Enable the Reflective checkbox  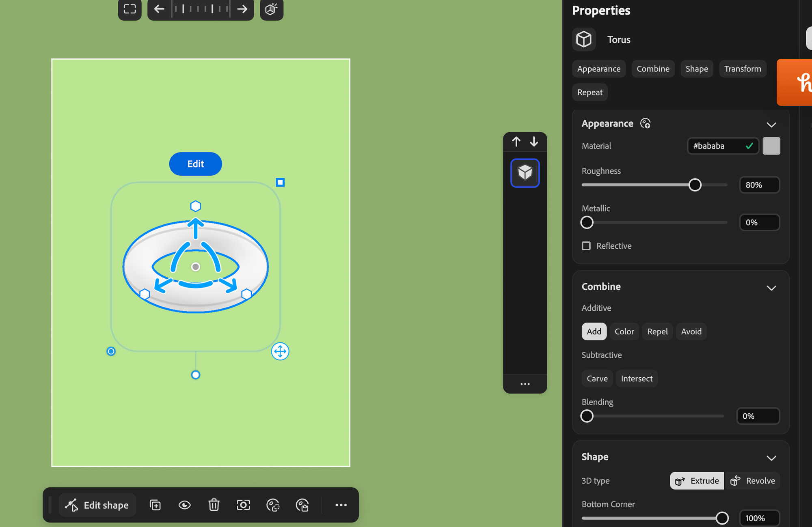(586, 246)
